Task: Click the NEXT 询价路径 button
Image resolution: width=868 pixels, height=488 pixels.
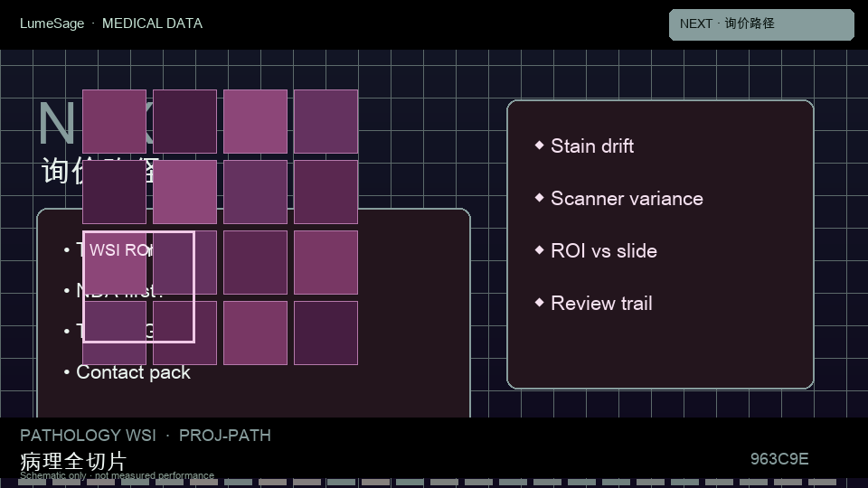Action: click(x=761, y=24)
